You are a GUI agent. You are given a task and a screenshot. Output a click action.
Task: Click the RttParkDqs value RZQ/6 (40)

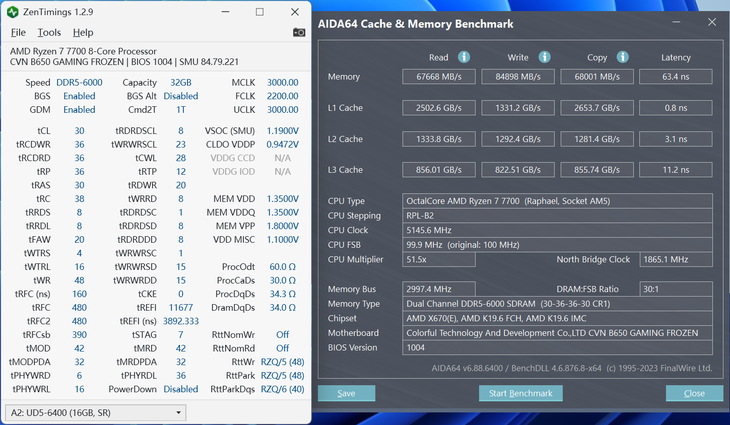point(283,389)
